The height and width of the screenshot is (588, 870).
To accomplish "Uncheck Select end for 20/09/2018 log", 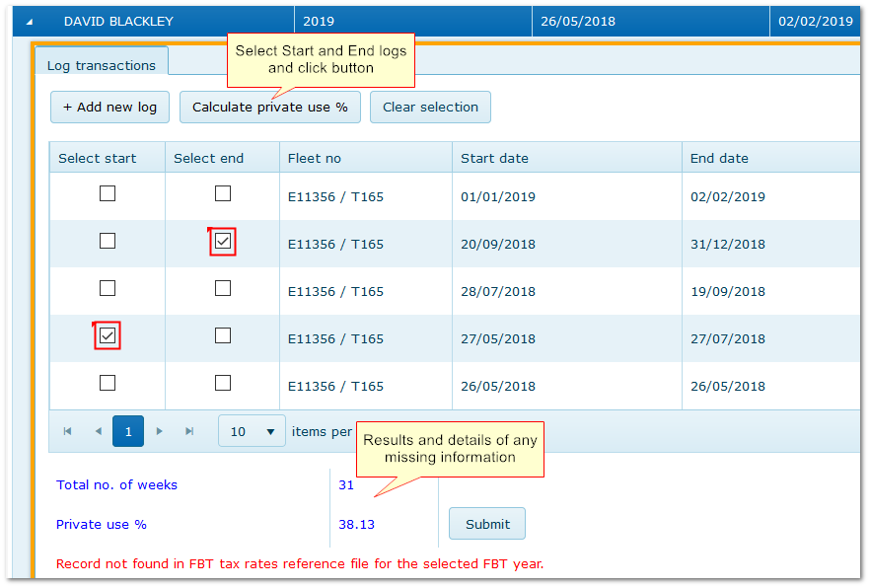I will coord(223,242).
